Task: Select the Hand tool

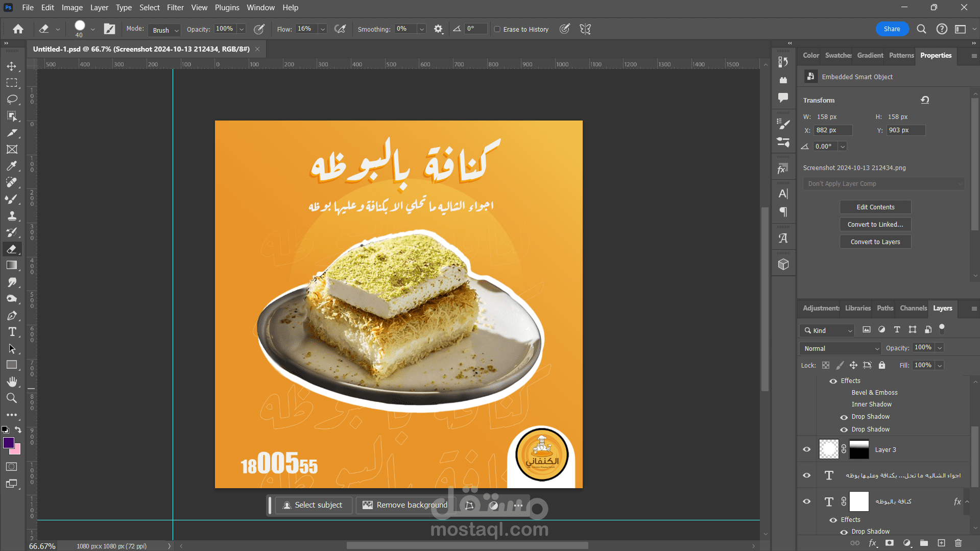Action: [x=12, y=381]
